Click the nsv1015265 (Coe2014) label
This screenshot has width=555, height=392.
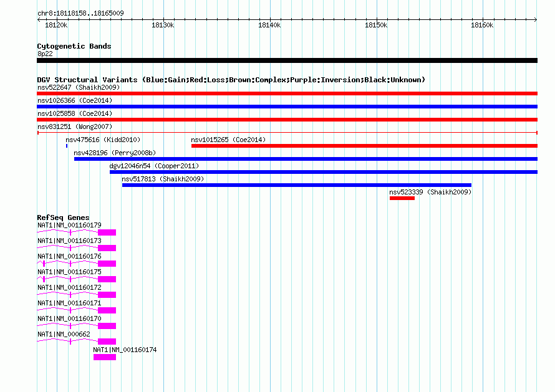(228, 140)
